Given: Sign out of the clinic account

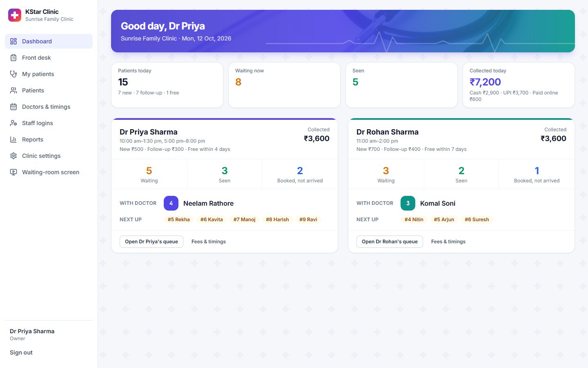Looking at the screenshot, I should pos(21,352).
